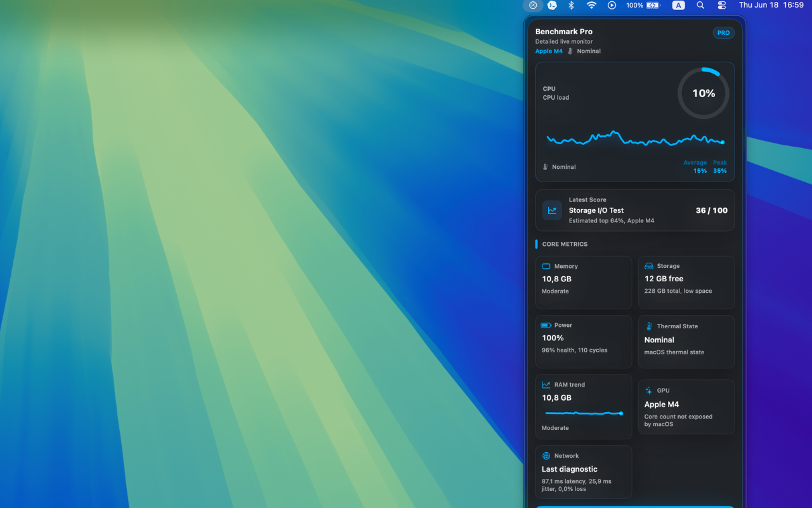Open the 'Storage I/O Test' score entry
This screenshot has width=812, height=508.
pyautogui.click(x=635, y=210)
